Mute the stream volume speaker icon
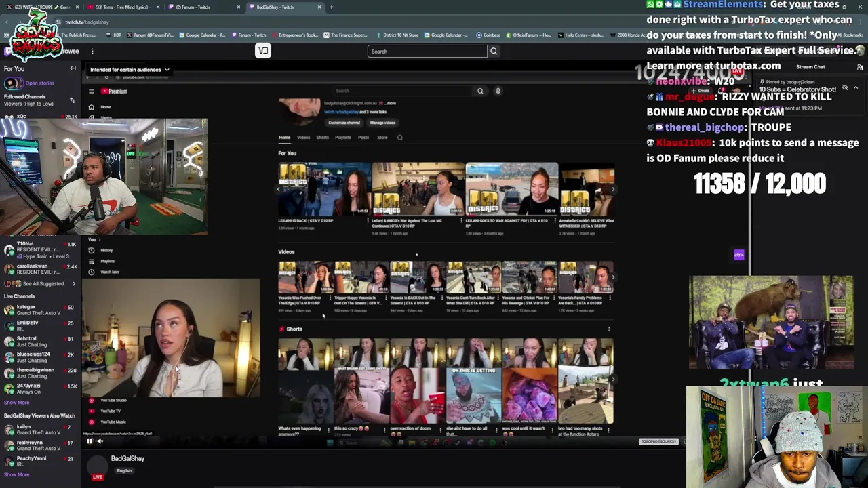868x488 pixels. [x=100, y=441]
